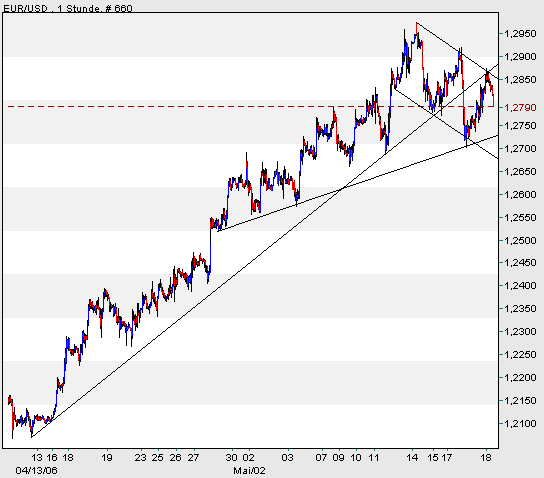Click the 02 date axis label
Screen dimensions: 544x478
pos(248,458)
